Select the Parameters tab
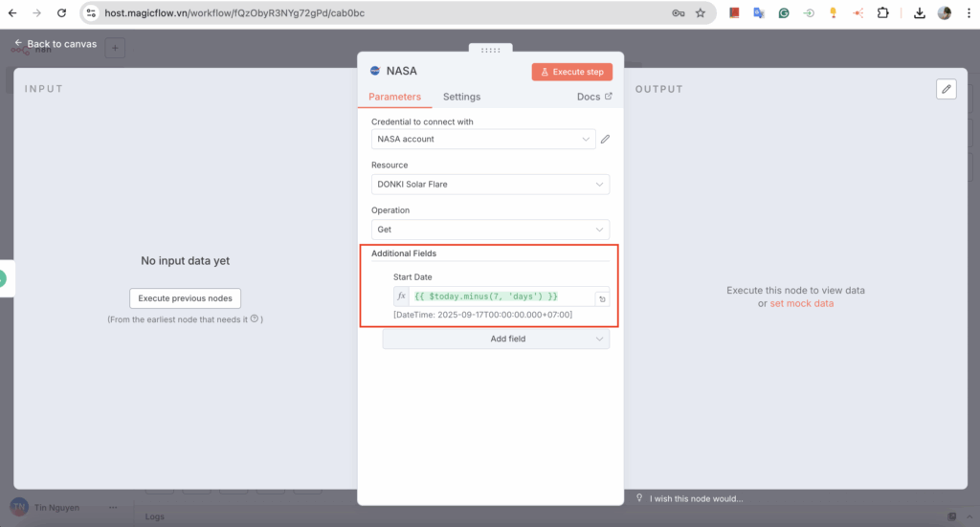980x527 pixels. coord(394,97)
